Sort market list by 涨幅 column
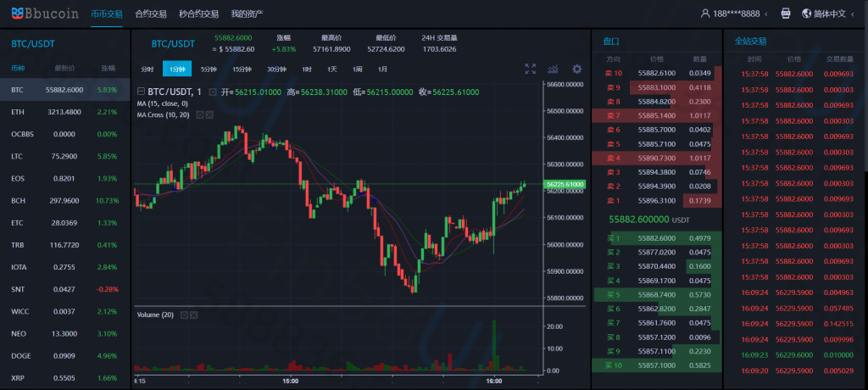This screenshot has height=390, width=868. [x=108, y=68]
